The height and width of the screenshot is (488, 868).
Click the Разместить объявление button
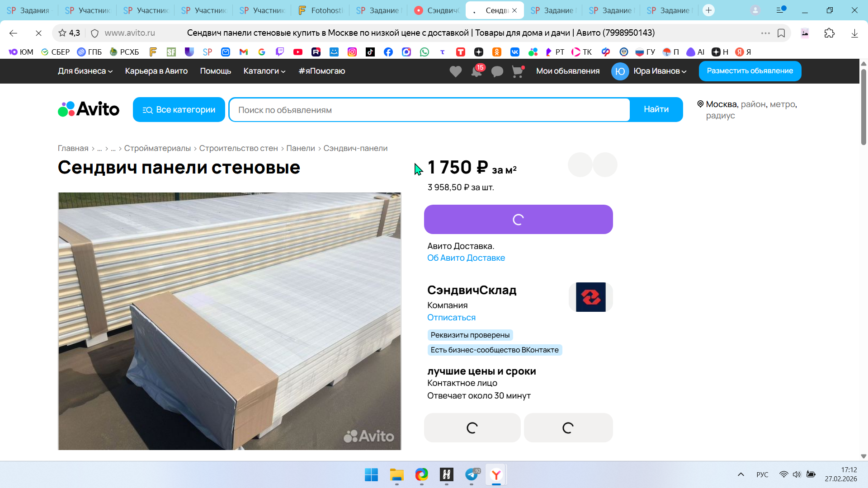750,71
